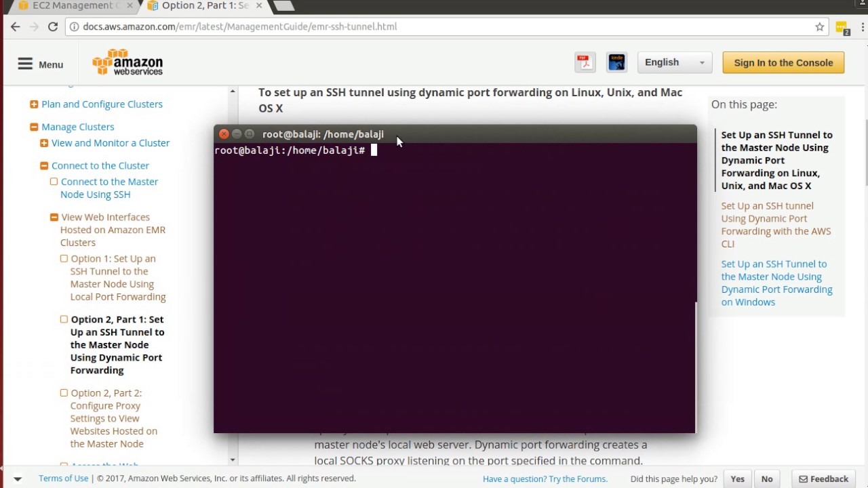Open Plan and Configure Clusters page
The width and height of the screenshot is (868, 488).
pos(102,104)
